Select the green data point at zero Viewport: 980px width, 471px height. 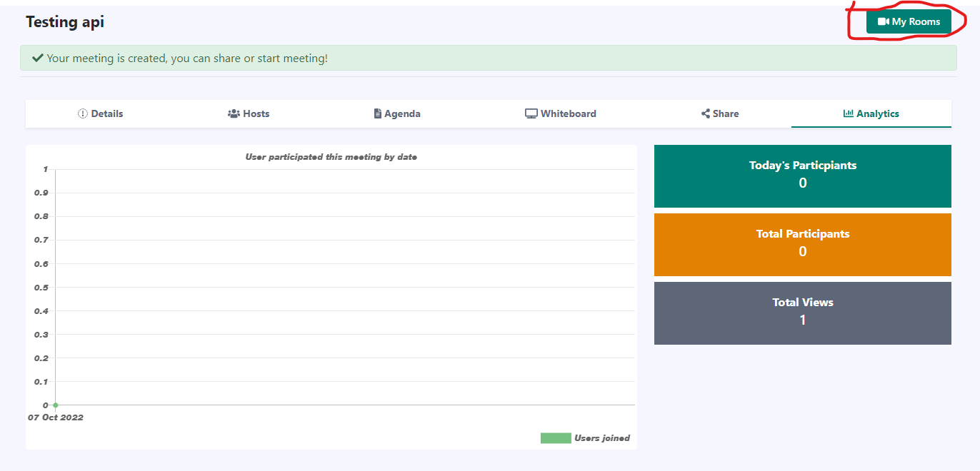[55, 405]
